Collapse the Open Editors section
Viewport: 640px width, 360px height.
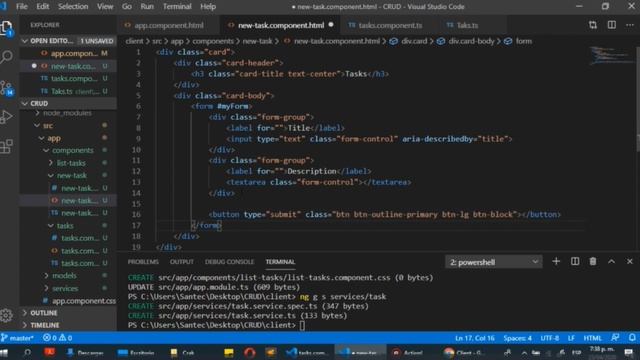click(x=68, y=41)
